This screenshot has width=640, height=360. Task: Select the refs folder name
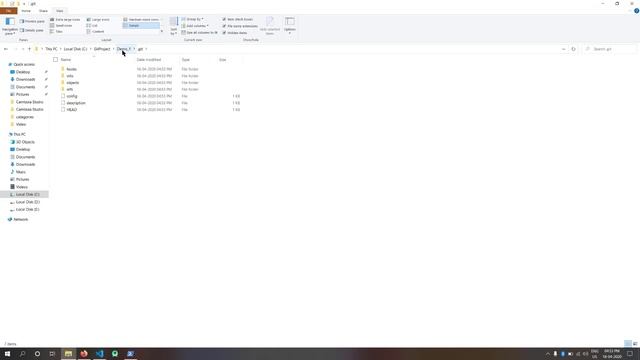click(x=70, y=89)
